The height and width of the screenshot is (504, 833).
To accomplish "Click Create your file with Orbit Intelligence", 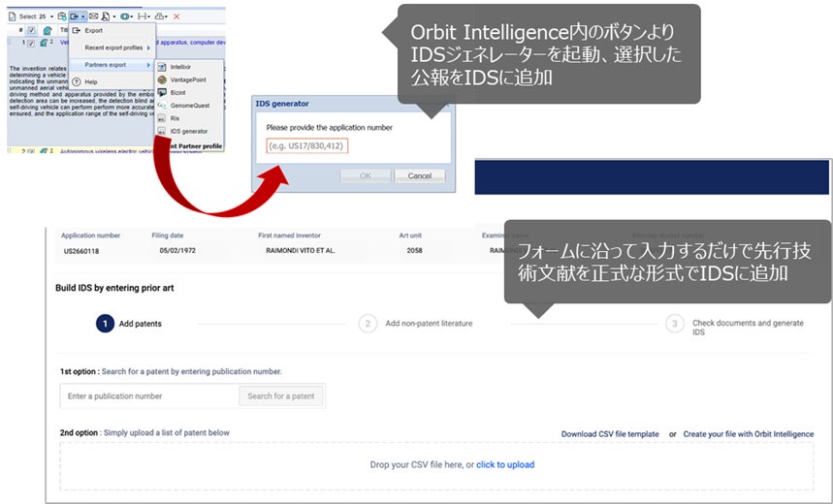I will click(748, 434).
